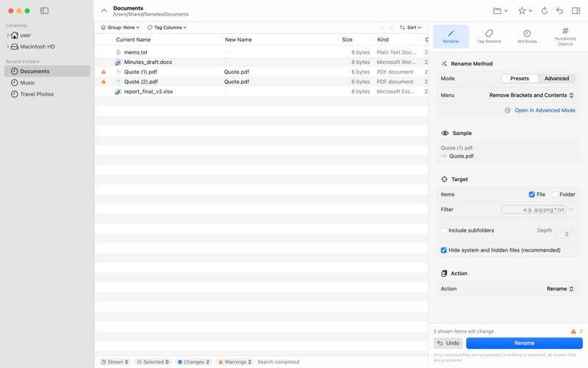
Task: Click the refresh icon in toolbar
Action: [x=544, y=11]
